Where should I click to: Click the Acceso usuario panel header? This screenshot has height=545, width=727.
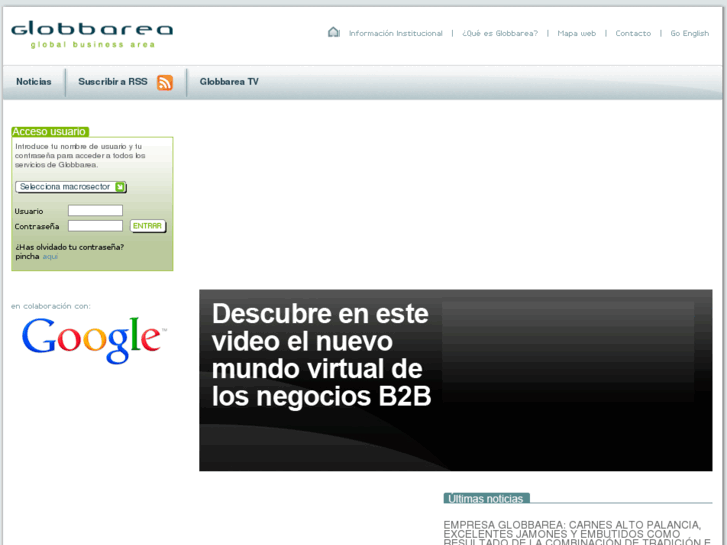pos(50,132)
